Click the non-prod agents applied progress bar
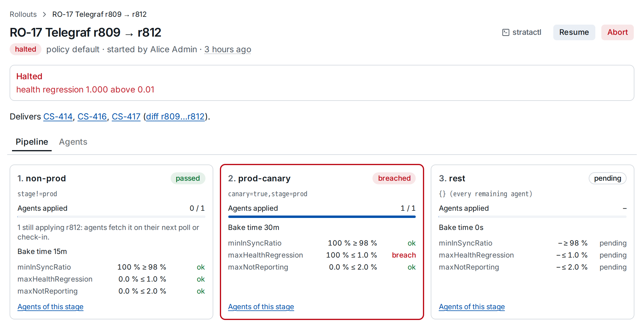Image resolution: width=644 pixels, height=329 pixels. (111, 217)
